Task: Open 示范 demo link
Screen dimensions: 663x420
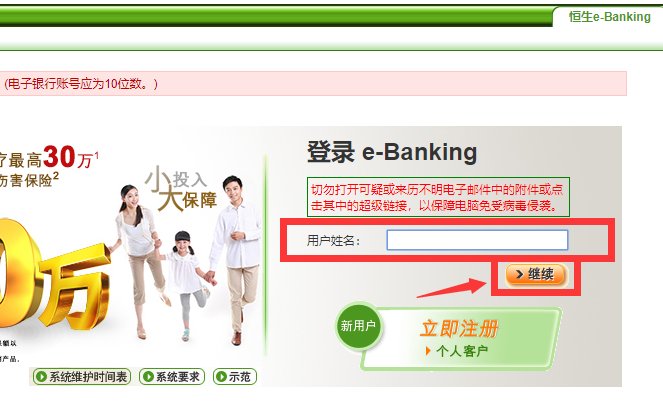Action: tap(235, 376)
